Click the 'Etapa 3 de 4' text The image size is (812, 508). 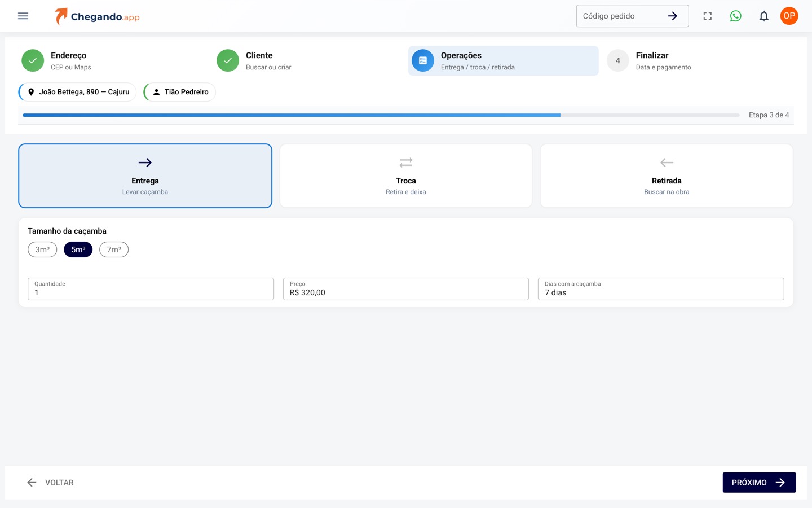pos(769,115)
